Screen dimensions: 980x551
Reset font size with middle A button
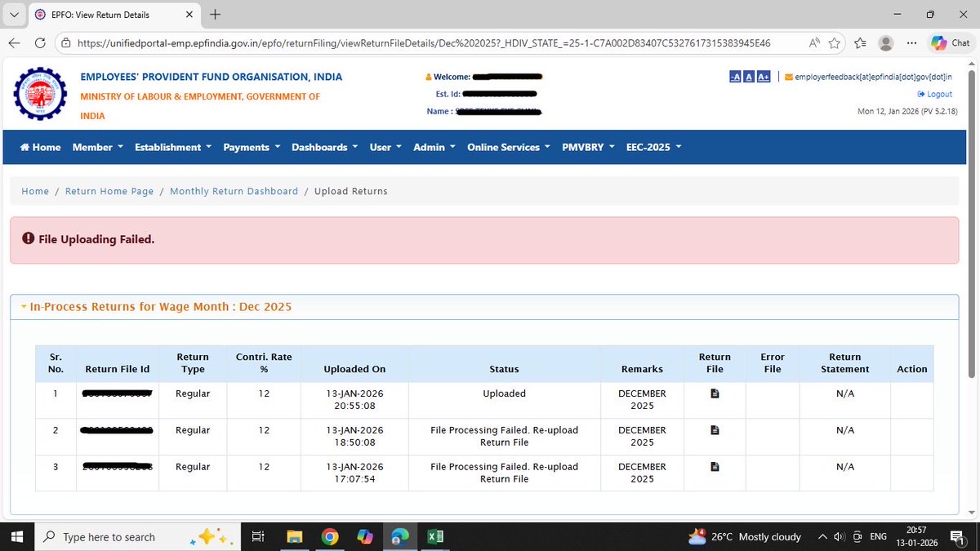749,77
